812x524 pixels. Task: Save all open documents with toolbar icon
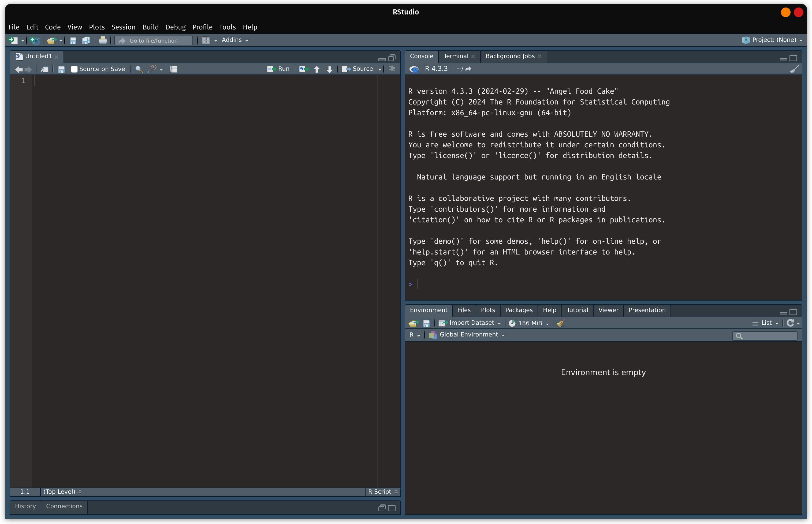[x=86, y=40]
